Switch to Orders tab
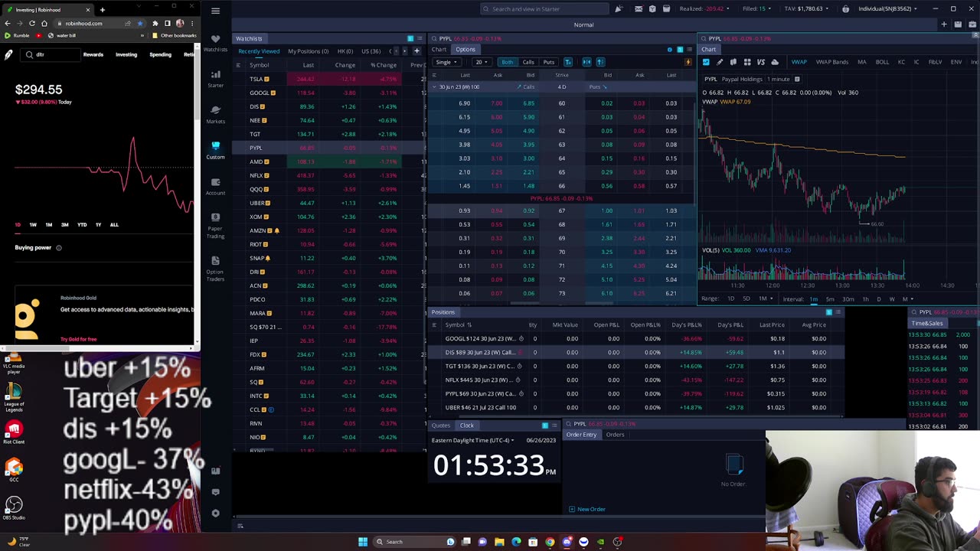Viewport: 980px width, 551px height. tap(615, 435)
